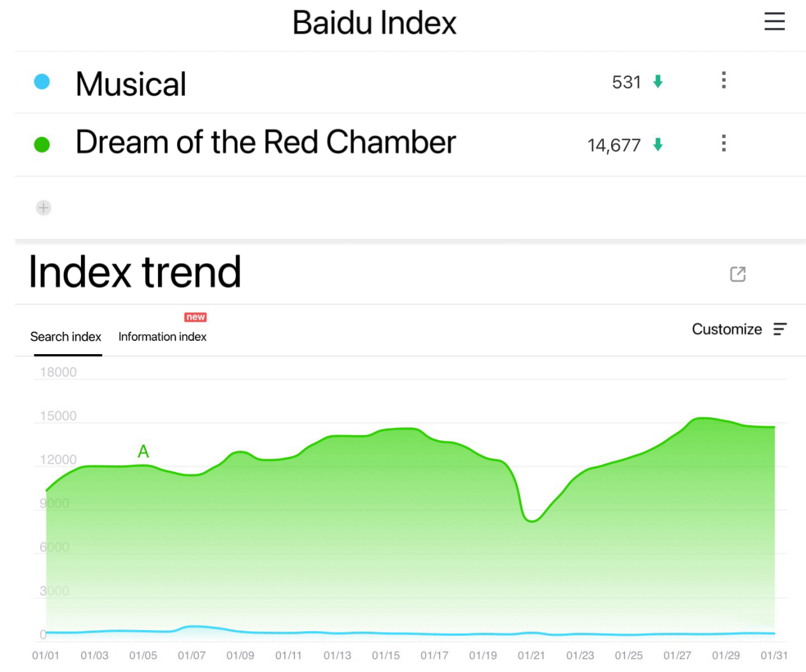Open the hamburger menu

coord(774,22)
